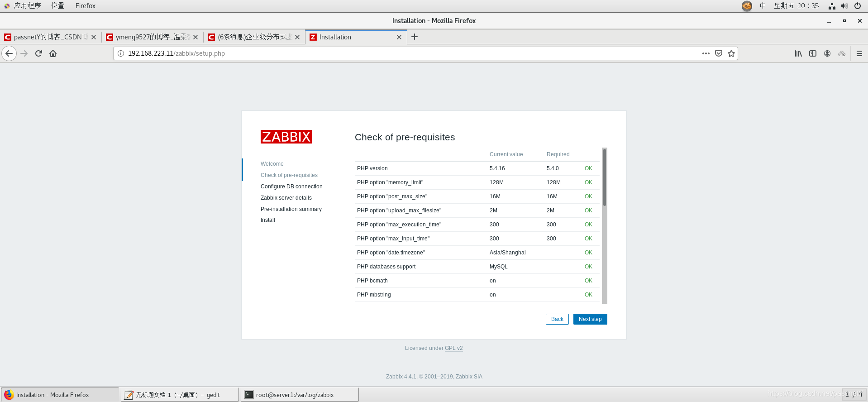Image resolution: width=868 pixels, height=402 pixels.
Task: Open the Firefox home page icon
Action: point(53,53)
